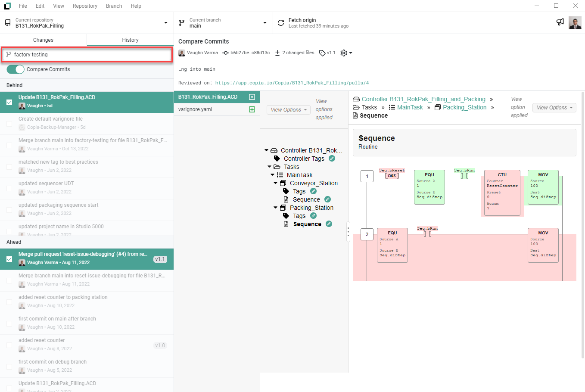Open the Repository menu

85,6
